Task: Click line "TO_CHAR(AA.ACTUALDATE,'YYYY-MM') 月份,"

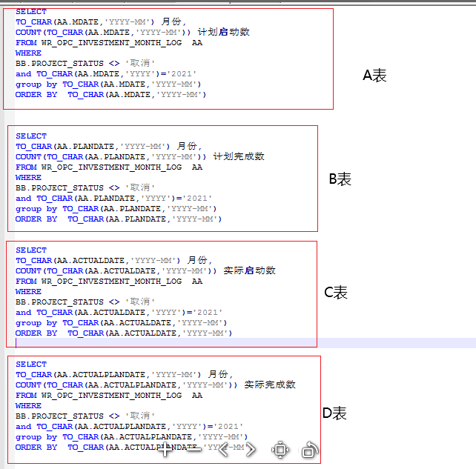Action: coord(113,260)
